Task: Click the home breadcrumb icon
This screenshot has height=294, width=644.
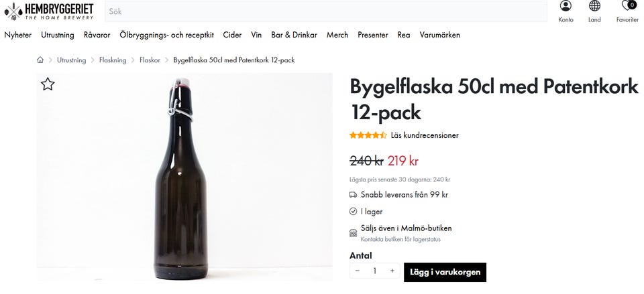Action: coord(40,60)
